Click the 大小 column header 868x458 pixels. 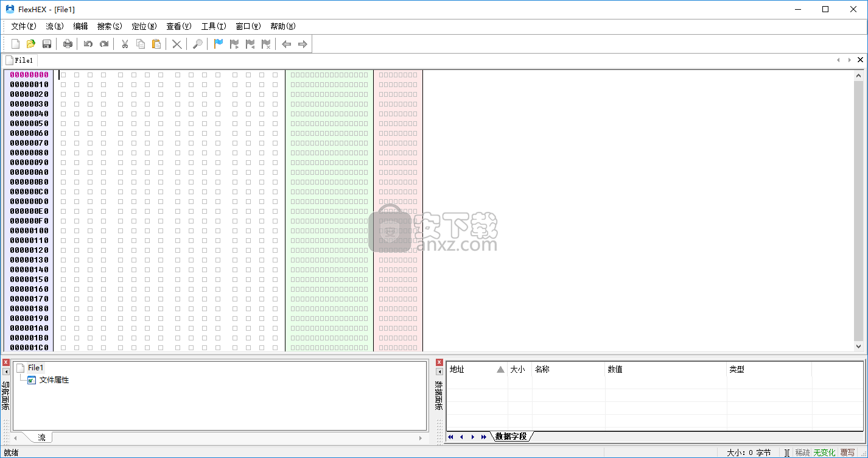click(x=520, y=369)
